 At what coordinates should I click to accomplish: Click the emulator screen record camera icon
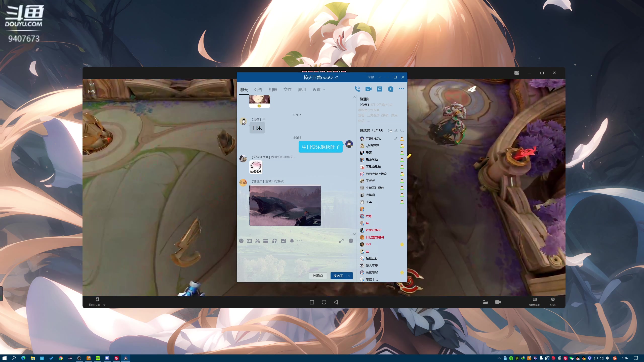(498, 302)
